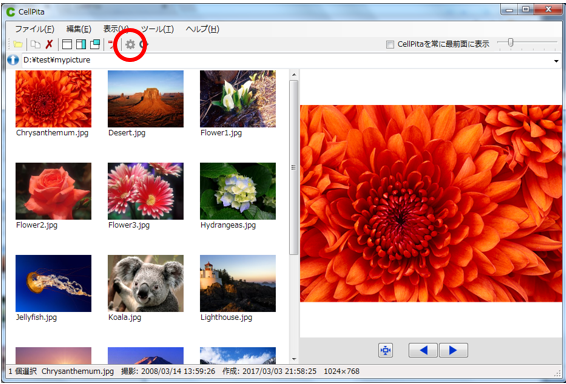Viewport: 566px width, 384px height.
Task: Click the CellPita logo in title bar
Action: tap(11, 12)
